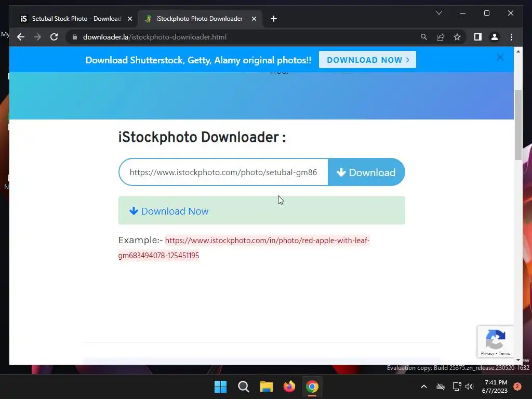Click the page vertical scrollbar thumb

pyautogui.click(x=518, y=125)
